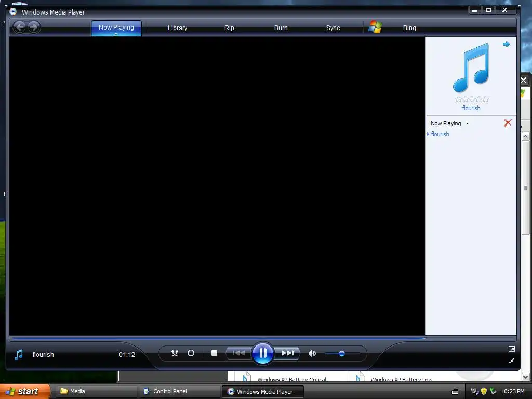The height and width of the screenshot is (399, 532).
Task: Hide list pane with blue arrow
Action: pos(506,44)
